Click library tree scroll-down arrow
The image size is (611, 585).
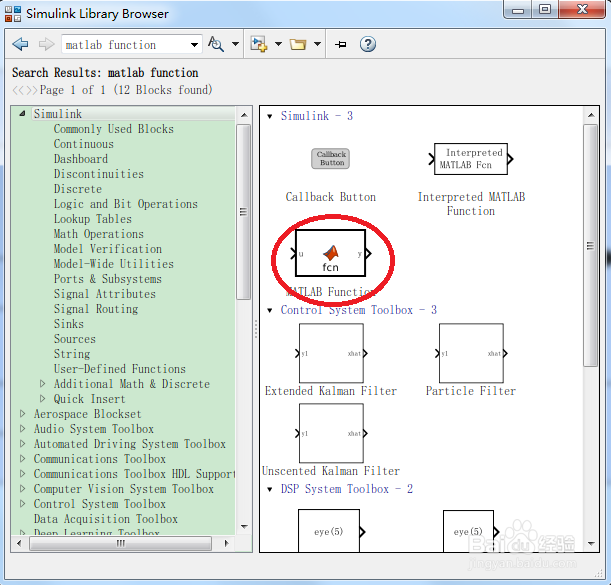pyautogui.click(x=244, y=527)
